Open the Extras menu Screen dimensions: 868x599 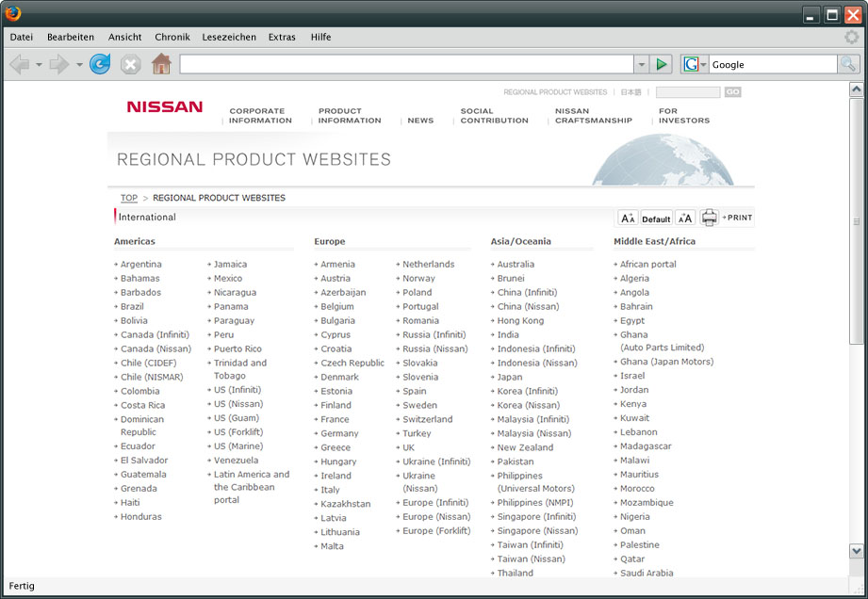click(x=282, y=37)
